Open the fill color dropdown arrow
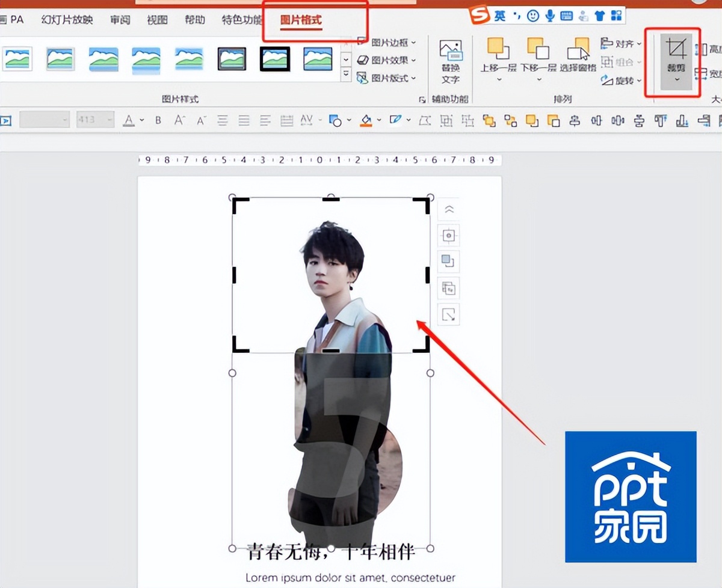The height and width of the screenshot is (588, 722). [x=379, y=121]
